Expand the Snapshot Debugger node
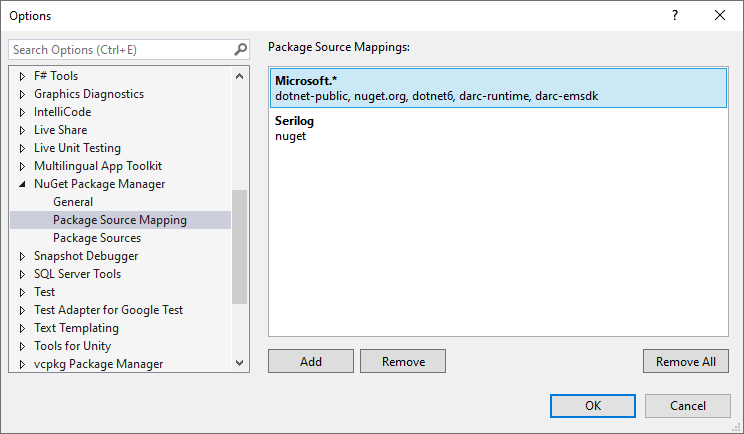 22,257
